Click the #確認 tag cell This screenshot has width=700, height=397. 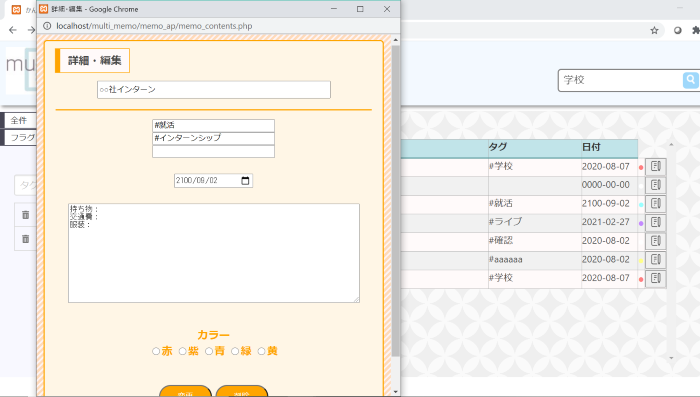point(534,241)
